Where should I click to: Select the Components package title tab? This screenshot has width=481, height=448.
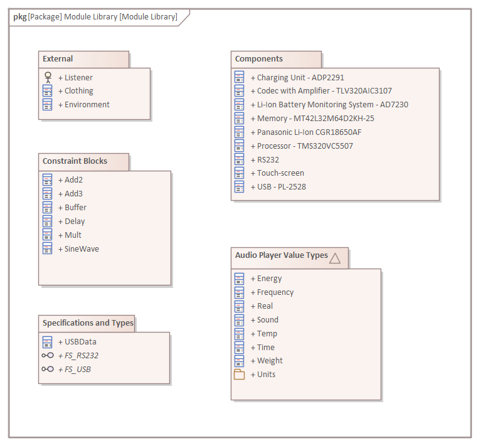(x=276, y=59)
